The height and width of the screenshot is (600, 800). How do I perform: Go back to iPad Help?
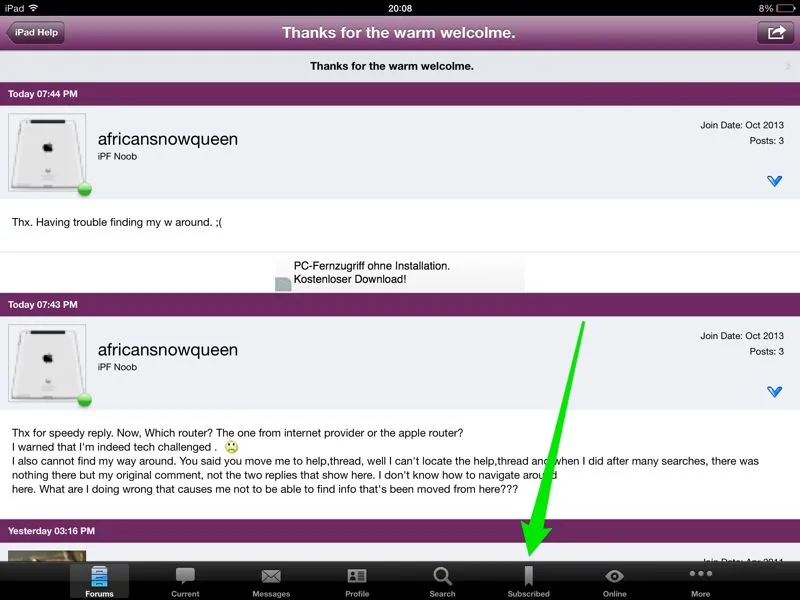coord(36,32)
